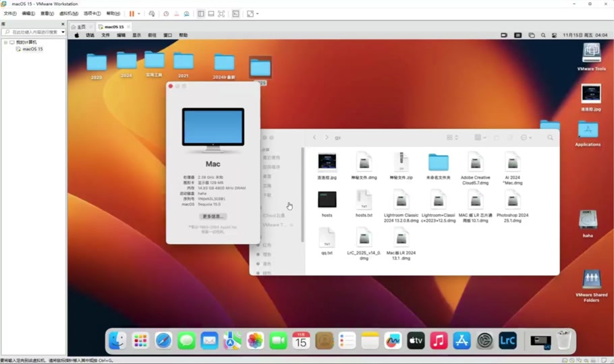Open the VMware 虚拟机 menu
The width and height of the screenshot is (614, 364).
tap(69, 13)
